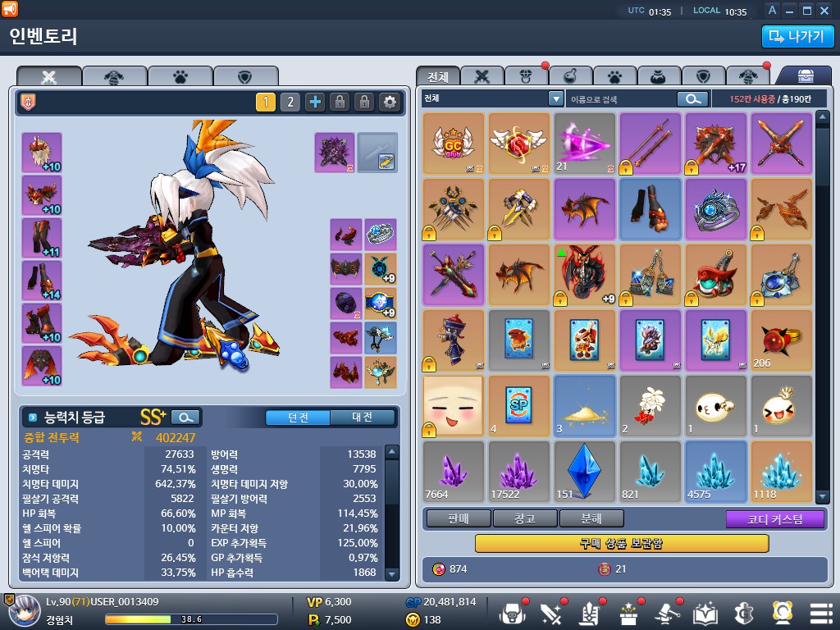Click the VP 6,300 balance
This screenshot has width=840, height=630.
329,602
